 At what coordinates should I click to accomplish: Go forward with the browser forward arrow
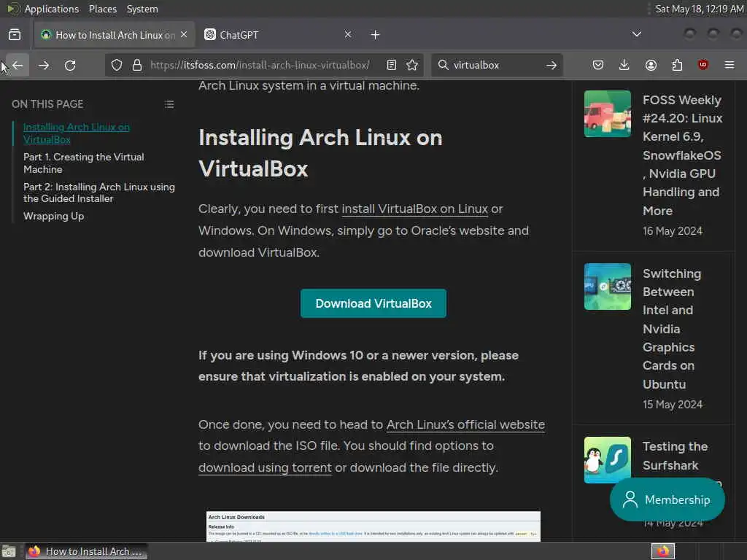[43, 65]
